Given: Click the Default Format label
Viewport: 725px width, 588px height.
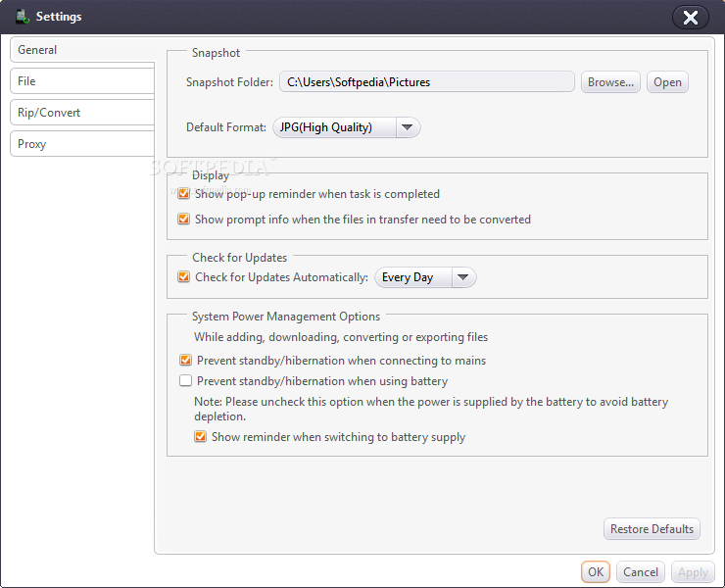Looking at the screenshot, I should [x=226, y=127].
